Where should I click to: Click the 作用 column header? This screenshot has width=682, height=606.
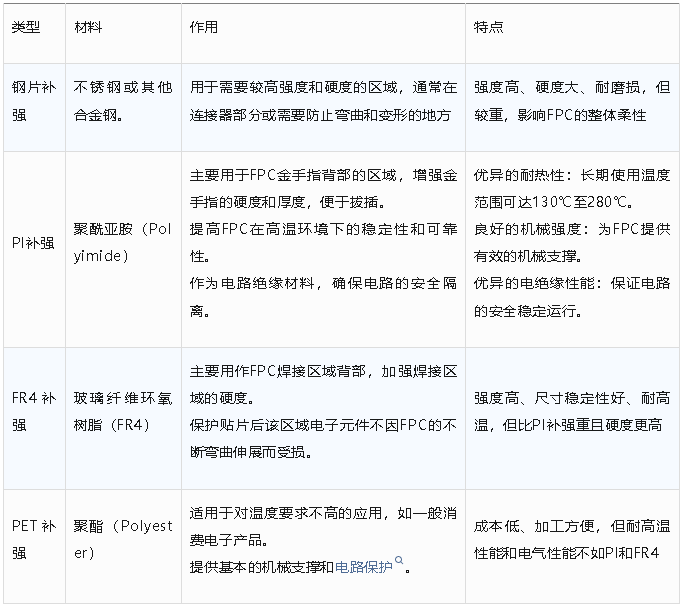click(204, 28)
